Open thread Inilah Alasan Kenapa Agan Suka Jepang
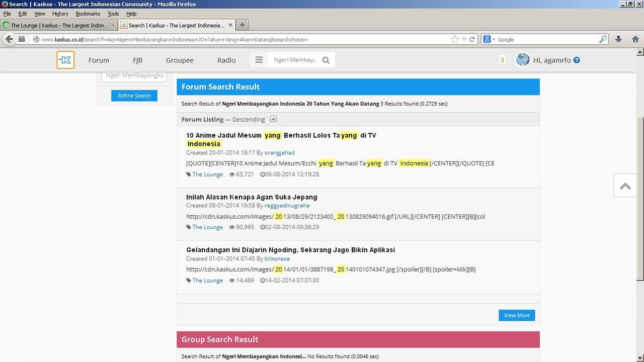Viewport: 644px width, 362px height. (252, 197)
